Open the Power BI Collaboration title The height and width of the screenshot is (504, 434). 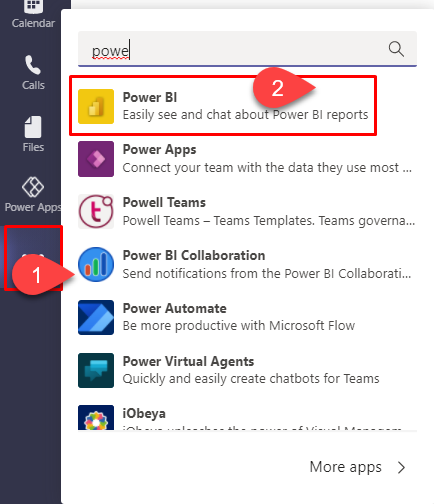pos(194,255)
